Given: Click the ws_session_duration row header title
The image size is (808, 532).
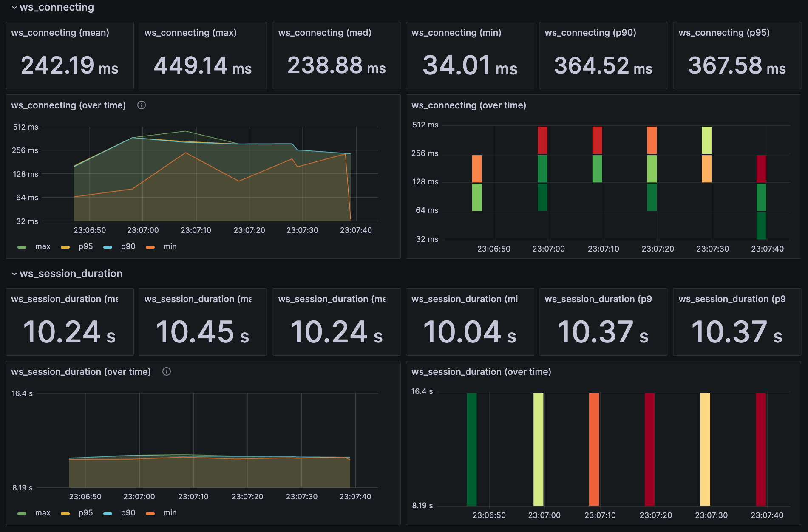Looking at the screenshot, I should pos(71,274).
